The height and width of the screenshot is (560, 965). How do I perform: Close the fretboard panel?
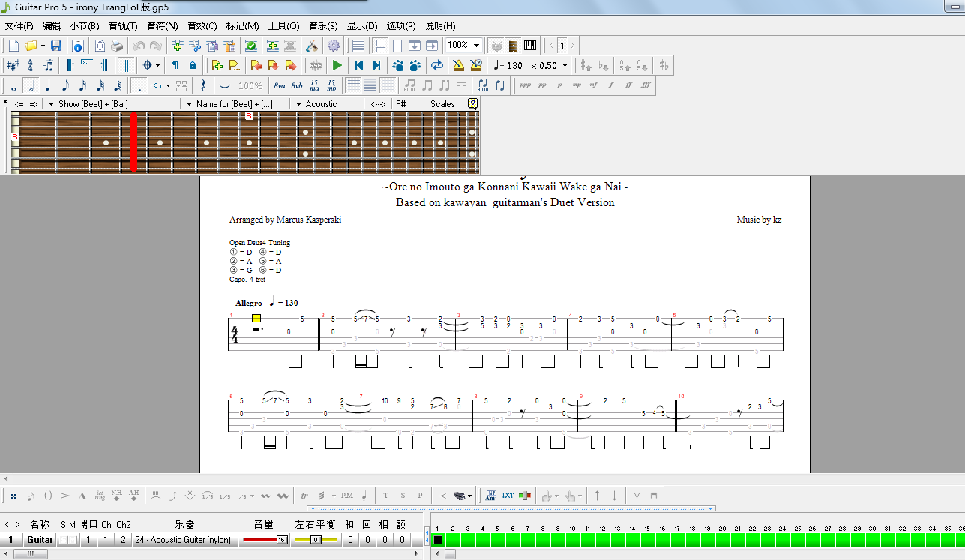5,102
